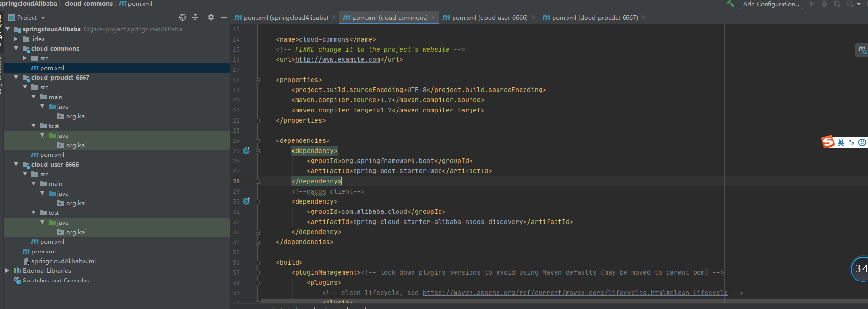868x309 pixels.
Task: Click the Collapse All icon in Project panel
Action: pos(195,17)
